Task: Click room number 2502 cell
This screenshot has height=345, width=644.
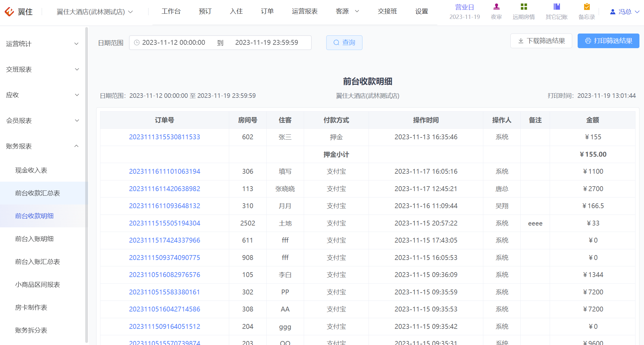Action: pos(248,223)
